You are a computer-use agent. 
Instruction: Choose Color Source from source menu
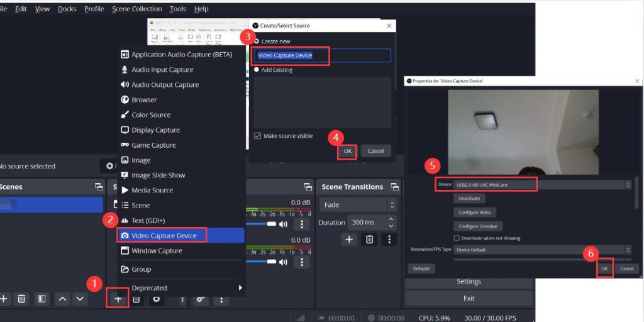(180, 115)
